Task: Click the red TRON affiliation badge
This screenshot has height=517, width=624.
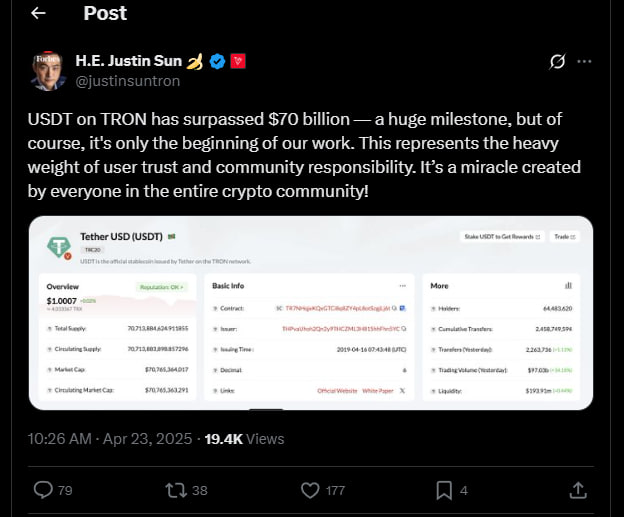Action: coord(238,61)
